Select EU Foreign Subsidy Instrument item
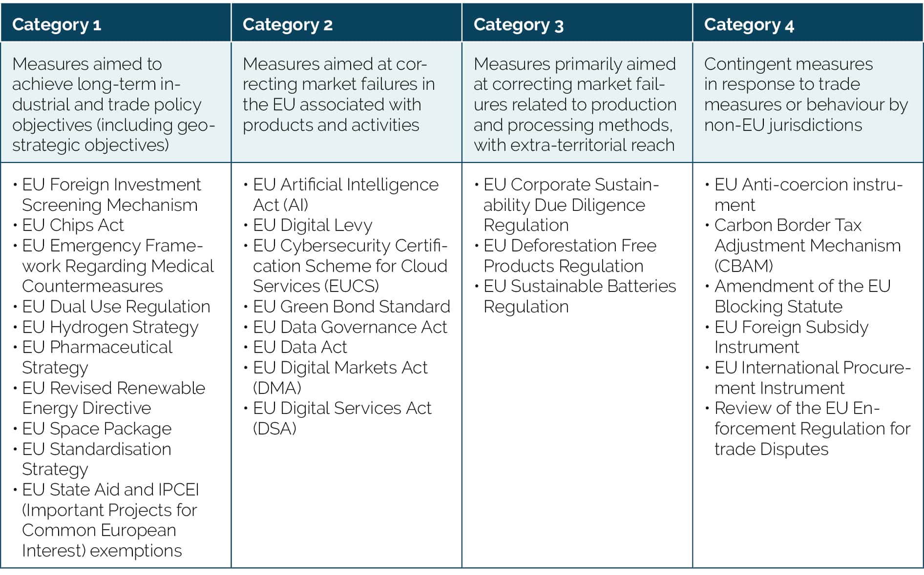The image size is (924, 575). click(x=791, y=337)
